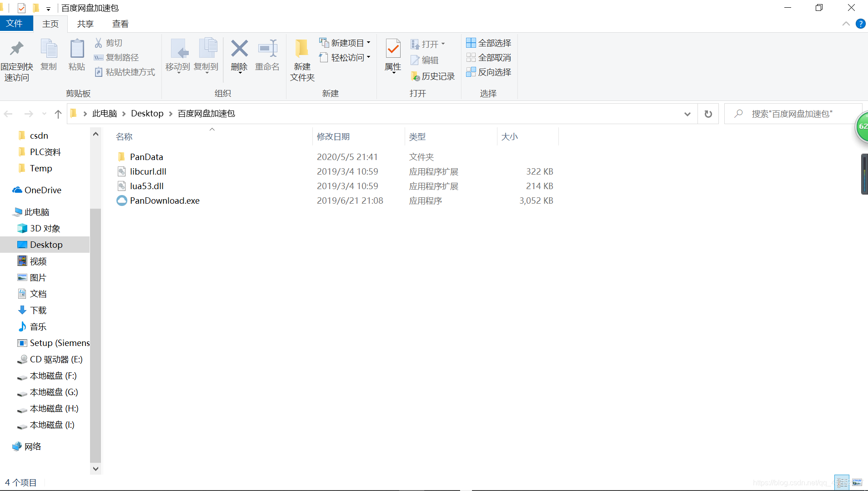Expand Easy access (轻松访问) dropdown
The width and height of the screenshot is (868, 491).
coord(368,57)
